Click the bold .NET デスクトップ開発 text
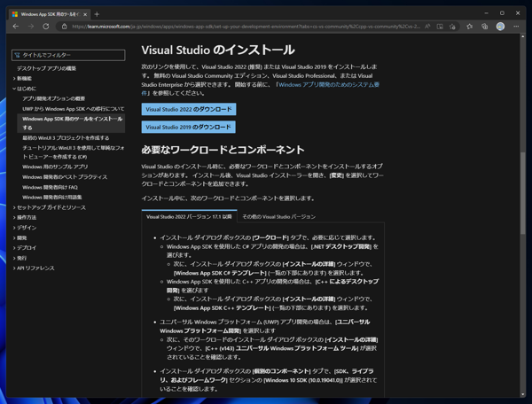The image size is (532, 404). [x=341, y=246]
